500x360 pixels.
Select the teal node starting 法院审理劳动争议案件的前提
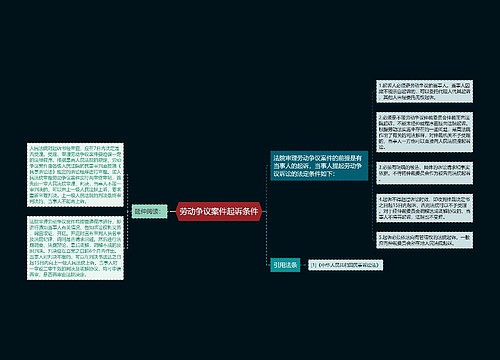point(319,166)
